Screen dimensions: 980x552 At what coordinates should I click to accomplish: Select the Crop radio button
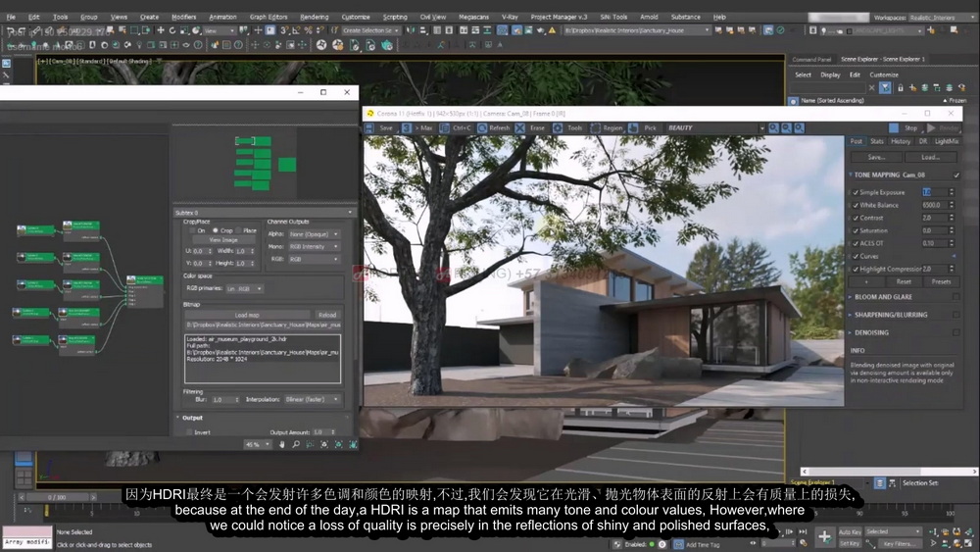point(215,230)
